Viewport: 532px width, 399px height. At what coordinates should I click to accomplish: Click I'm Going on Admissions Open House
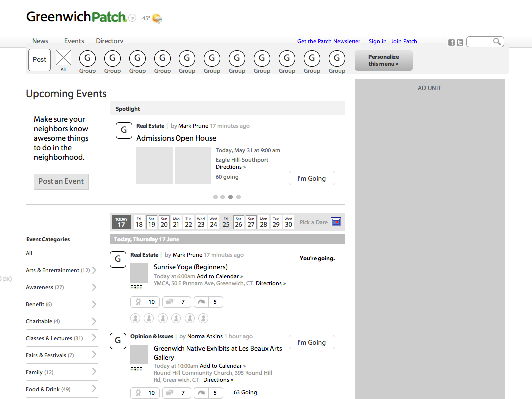point(312,178)
